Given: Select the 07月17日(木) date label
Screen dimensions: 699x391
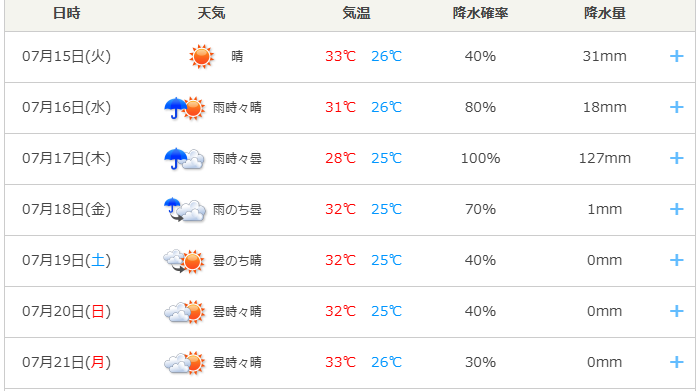Looking at the screenshot, I should (x=66, y=158).
